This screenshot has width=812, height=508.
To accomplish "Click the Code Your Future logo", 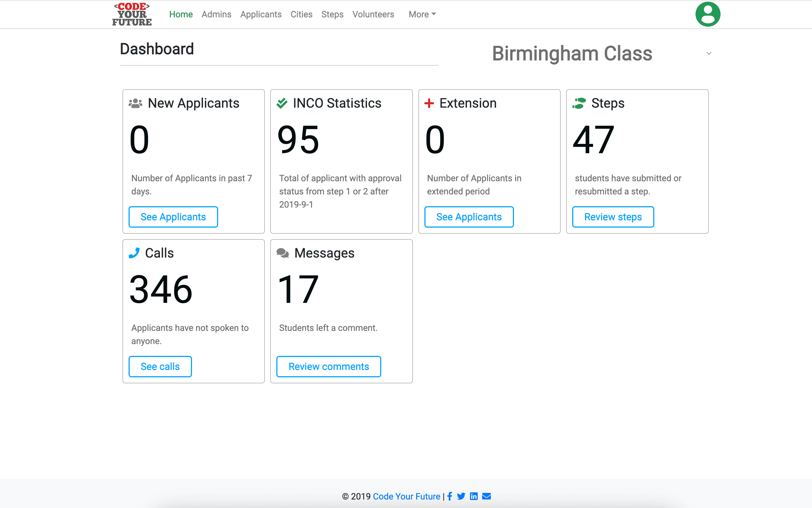I will click(x=132, y=14).
